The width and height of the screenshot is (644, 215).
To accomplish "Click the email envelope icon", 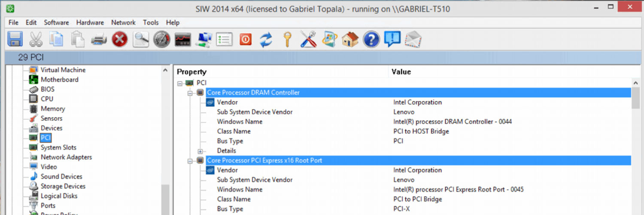I will pos(413,40).
